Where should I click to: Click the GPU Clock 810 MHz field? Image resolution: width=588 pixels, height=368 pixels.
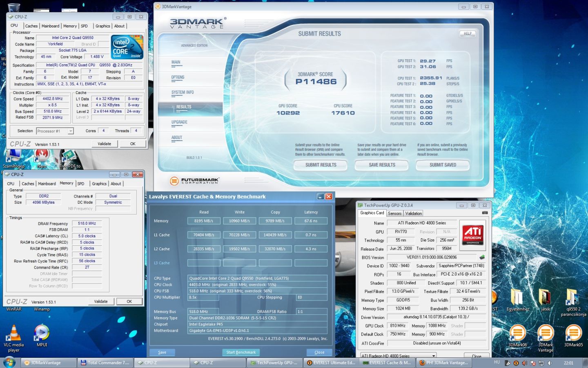pyautogui.click(x=397, y=325)
